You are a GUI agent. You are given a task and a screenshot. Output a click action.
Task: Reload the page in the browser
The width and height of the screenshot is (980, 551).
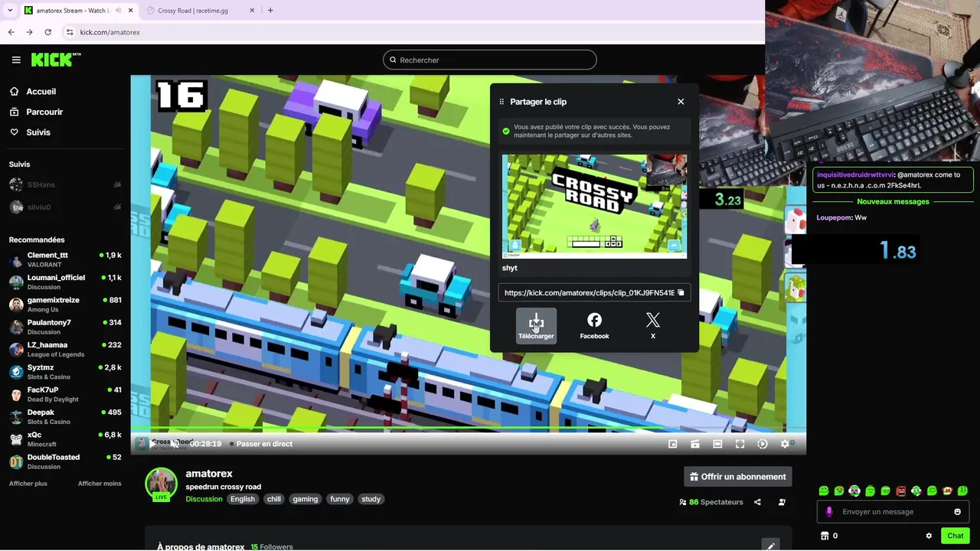pyautogui.click(x=48, y=32)
